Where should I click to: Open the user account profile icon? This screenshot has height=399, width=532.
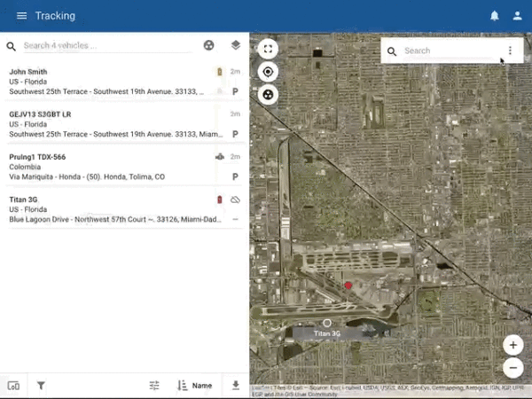pyautogui.click(x=517, y=16)
